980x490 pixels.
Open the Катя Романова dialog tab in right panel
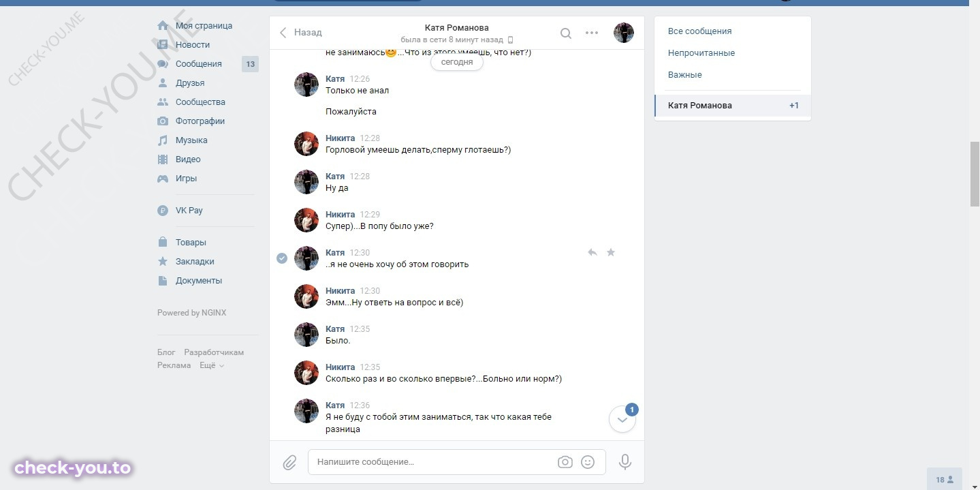click(733, 106)
